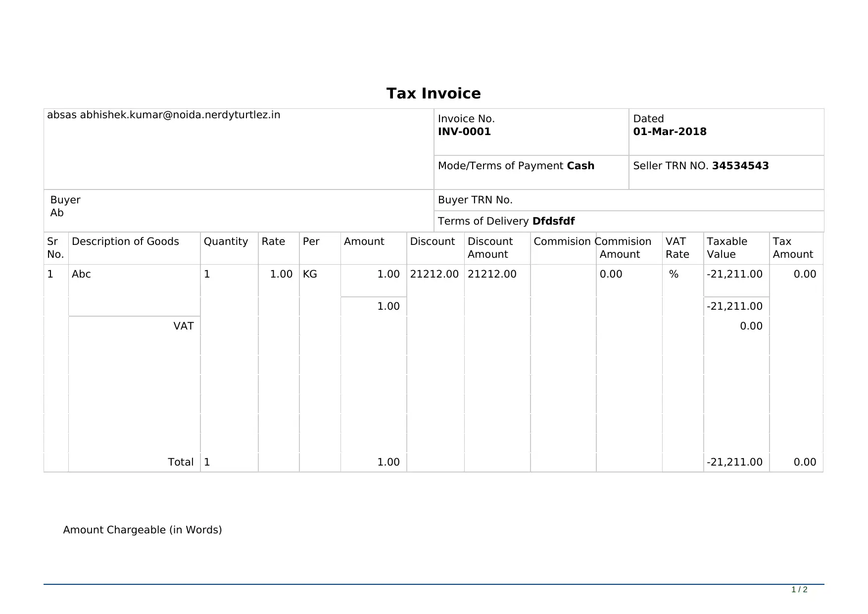Click 'Mode/Terms of Payment Cash' text
Image resolution: width=868 pixels, height=614 pixels.
click(516, 166)
